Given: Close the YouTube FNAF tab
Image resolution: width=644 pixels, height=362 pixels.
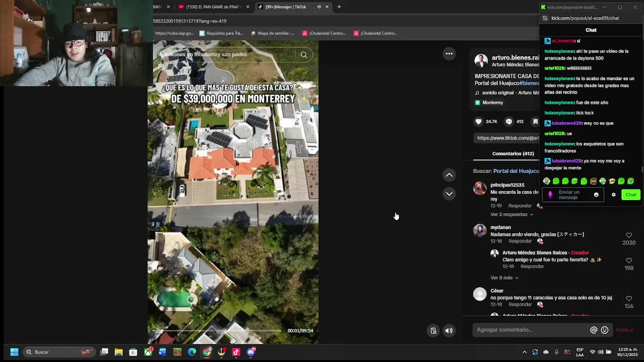Looking at the screenshot, I should coord(248,7).
